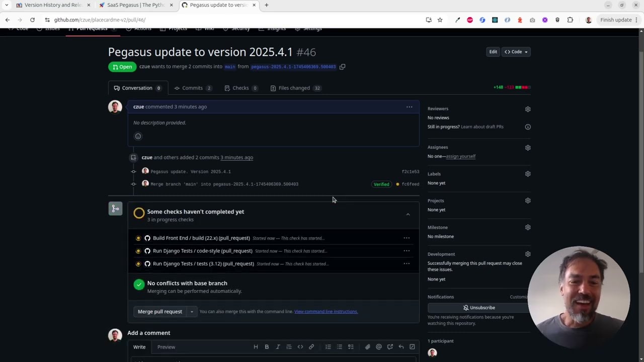Open Reviewers gear settings

pyautogui.click(x=528, y=109)
